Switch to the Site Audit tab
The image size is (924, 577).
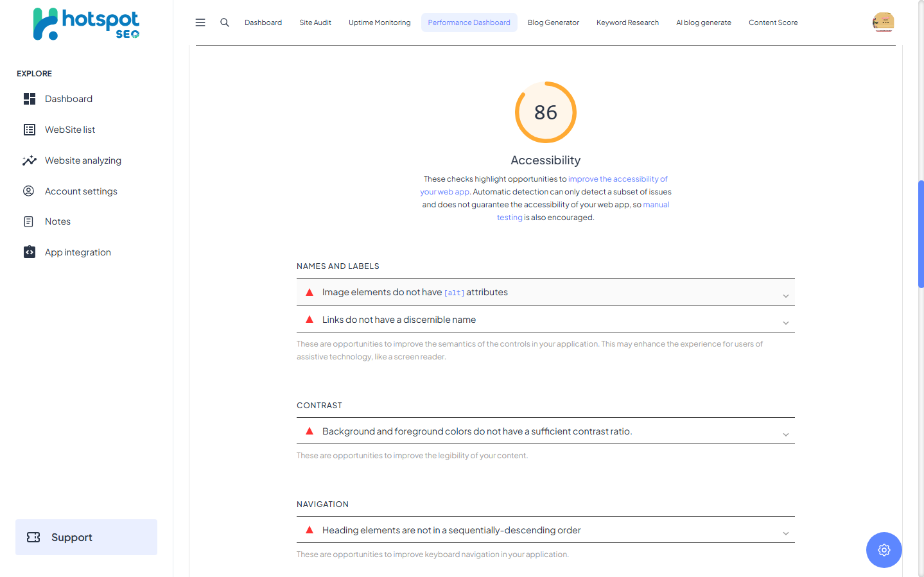pos(315,22)
